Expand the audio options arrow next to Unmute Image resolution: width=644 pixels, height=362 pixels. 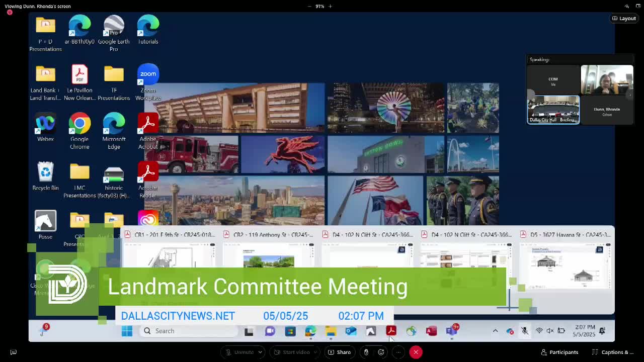click(260, 352)
